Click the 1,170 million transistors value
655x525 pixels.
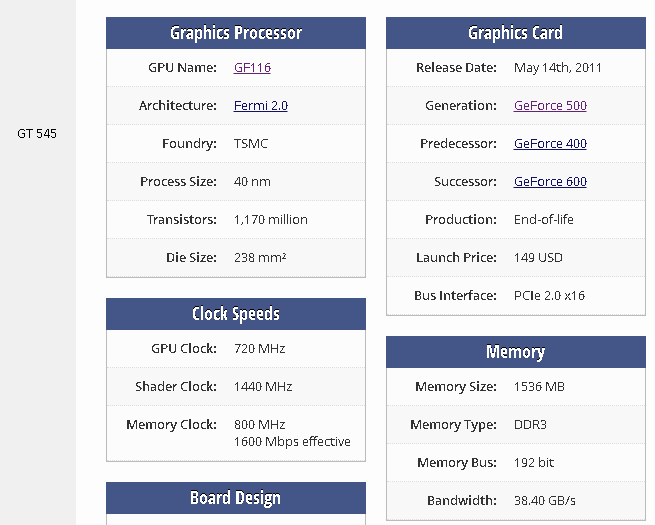tap(271, 220)
